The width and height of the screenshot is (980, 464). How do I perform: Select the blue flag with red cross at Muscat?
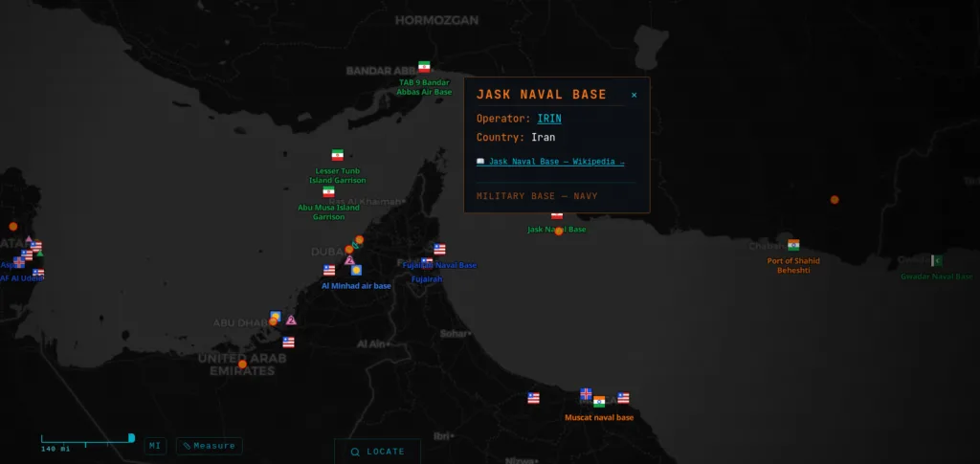point(586,393)
